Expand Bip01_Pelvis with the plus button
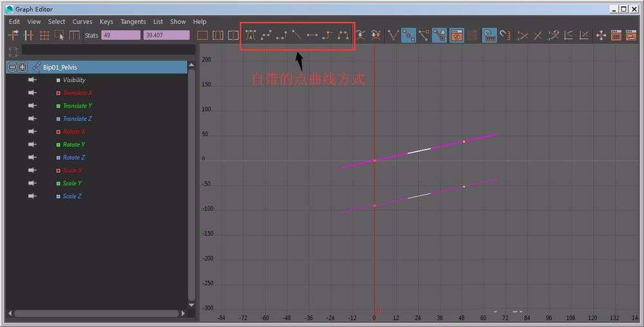Image resolution: width=644 pixels, height=327 pixels. tap(23, 67)
